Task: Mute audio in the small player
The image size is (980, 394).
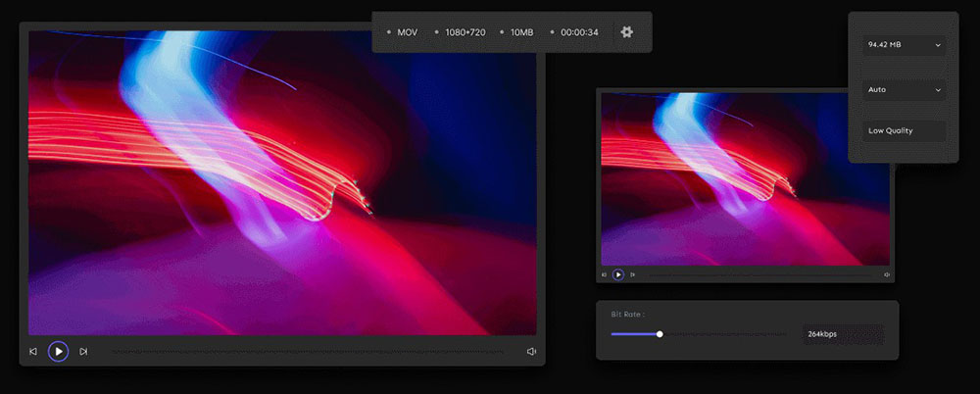Action: pos(886,274)
